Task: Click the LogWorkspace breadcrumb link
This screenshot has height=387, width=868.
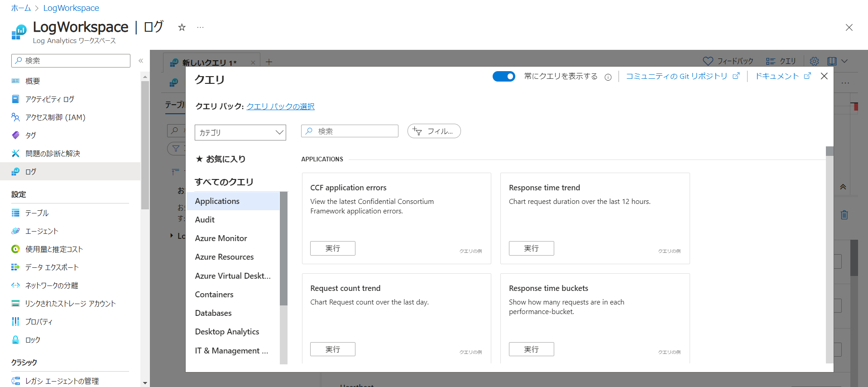Action: [x=71, y=8]
